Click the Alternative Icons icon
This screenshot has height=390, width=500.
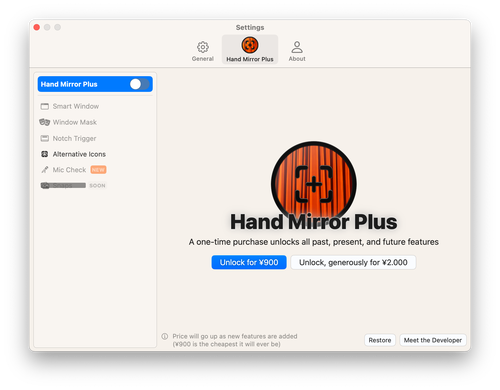coord(45,154)
